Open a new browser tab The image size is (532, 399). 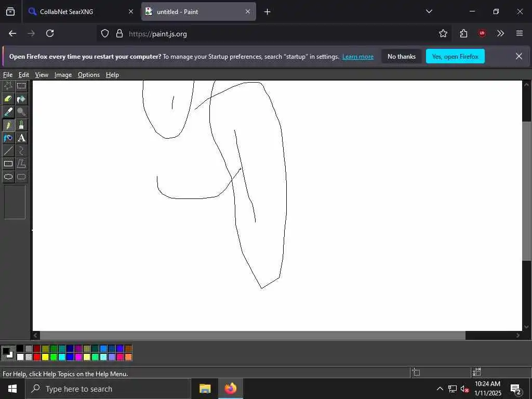pyautogui.click(x=267, y=11)
